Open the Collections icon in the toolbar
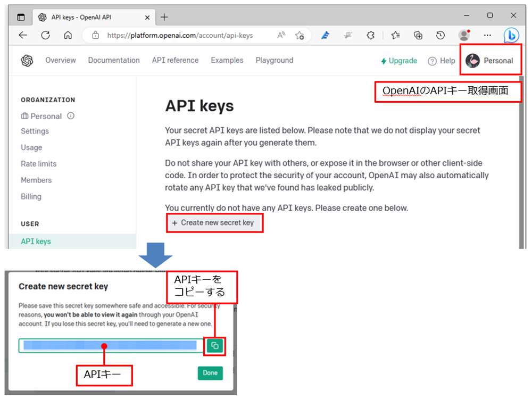Image resolution: width=532 pixels, height=399 pixels. [x=418, y=35]
